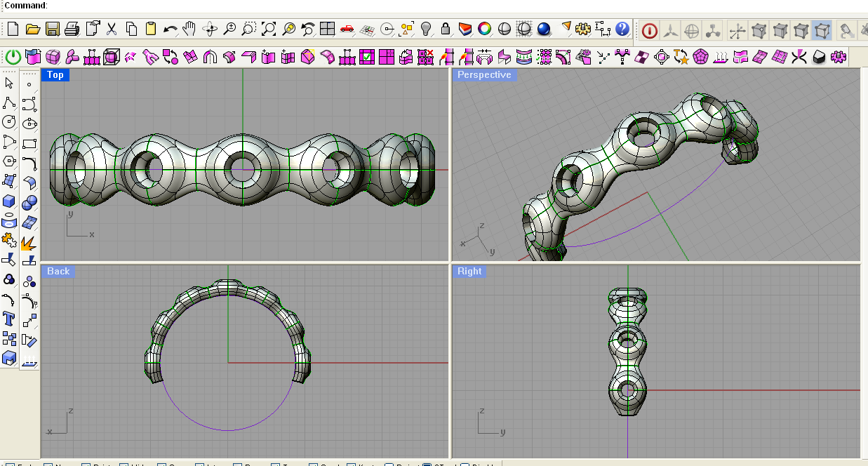The image size is (868, 466).
Task: Select the Polygon tool in sidebar
Action: coord(9,161)
